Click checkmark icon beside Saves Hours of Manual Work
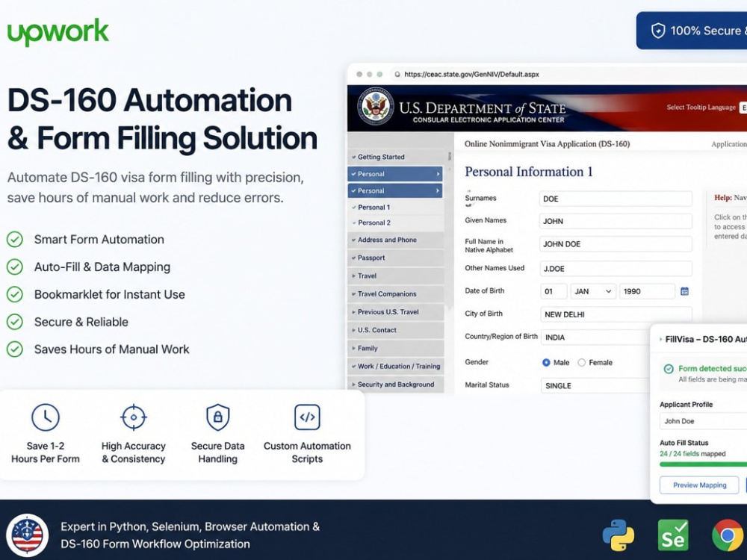Image resolution: width=747 pixels, height=560 pixels. [x=15, y=349]
